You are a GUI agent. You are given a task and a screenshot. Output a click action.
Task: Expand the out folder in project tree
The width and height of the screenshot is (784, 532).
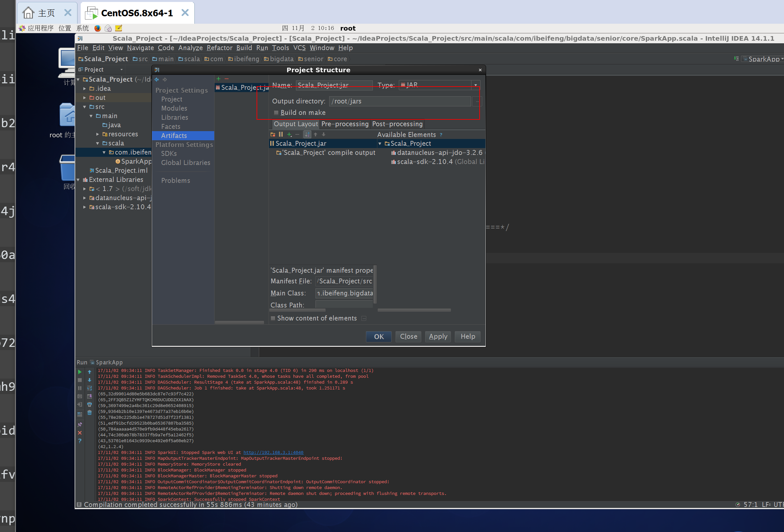[85, 98]
